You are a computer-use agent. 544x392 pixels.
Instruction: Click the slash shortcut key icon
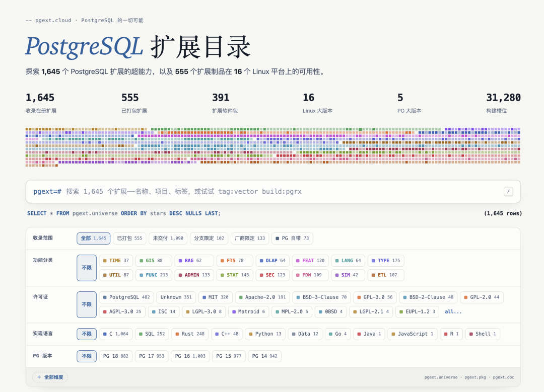tap(508, 191)
